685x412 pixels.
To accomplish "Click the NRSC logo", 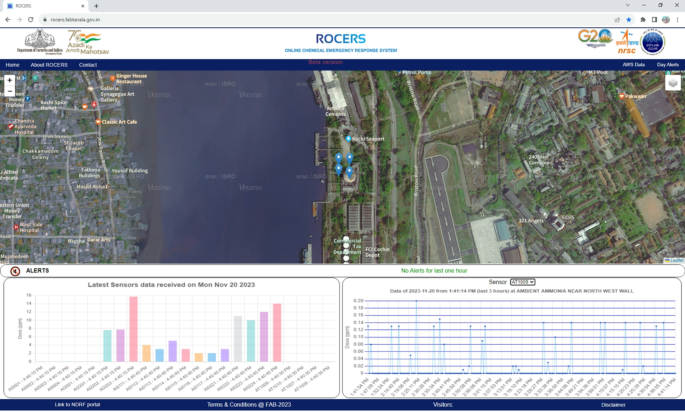I will click(x=625, y=42).
